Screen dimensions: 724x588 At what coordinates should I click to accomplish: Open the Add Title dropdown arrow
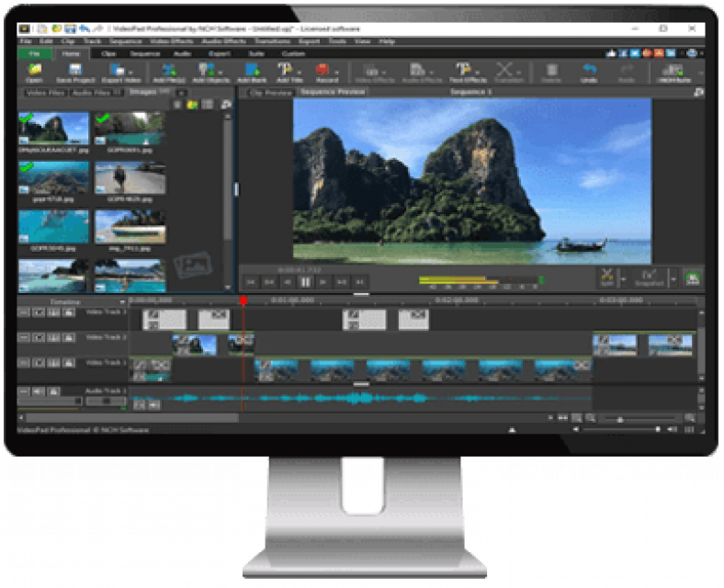click(300, 73)
